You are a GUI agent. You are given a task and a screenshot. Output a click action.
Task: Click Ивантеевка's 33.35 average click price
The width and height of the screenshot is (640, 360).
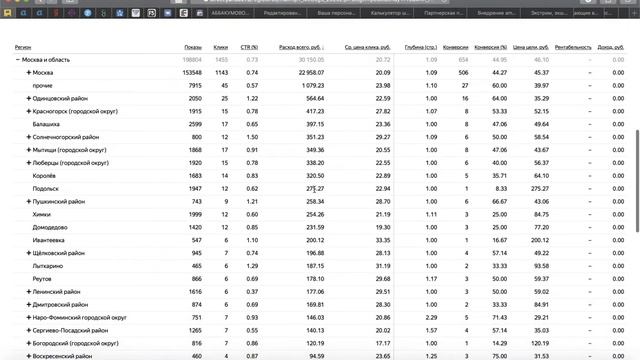[383, 240]
